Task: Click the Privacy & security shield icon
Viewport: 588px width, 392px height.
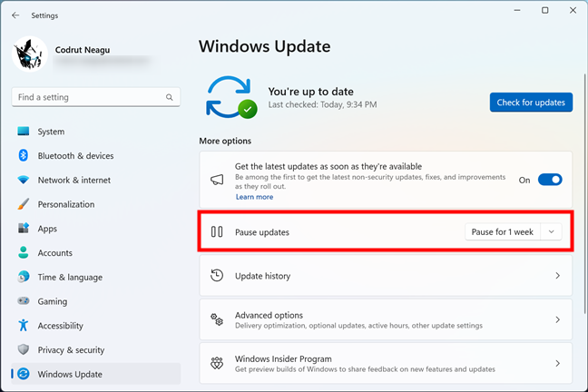Action: pyautogui.click(x=24, y=349)
